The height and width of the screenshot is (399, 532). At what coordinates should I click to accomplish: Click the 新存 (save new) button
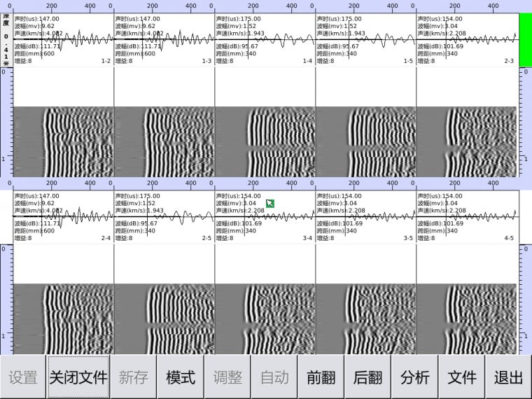[133, 377]
